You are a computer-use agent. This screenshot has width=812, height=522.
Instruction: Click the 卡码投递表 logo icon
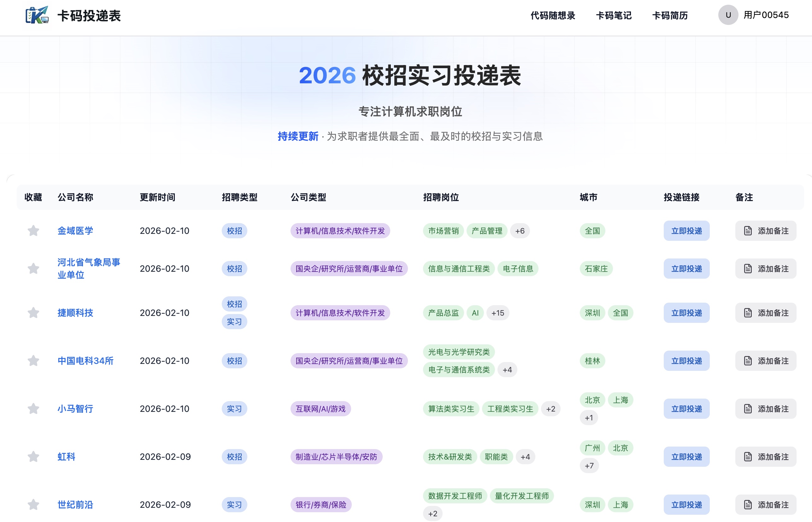(37, 15)
